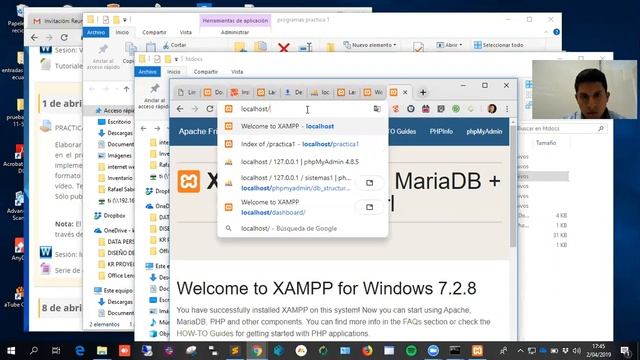The image size is (640, 360).
Task: Click Cortar in the Explorer ribbon
Action: point(175,45)
